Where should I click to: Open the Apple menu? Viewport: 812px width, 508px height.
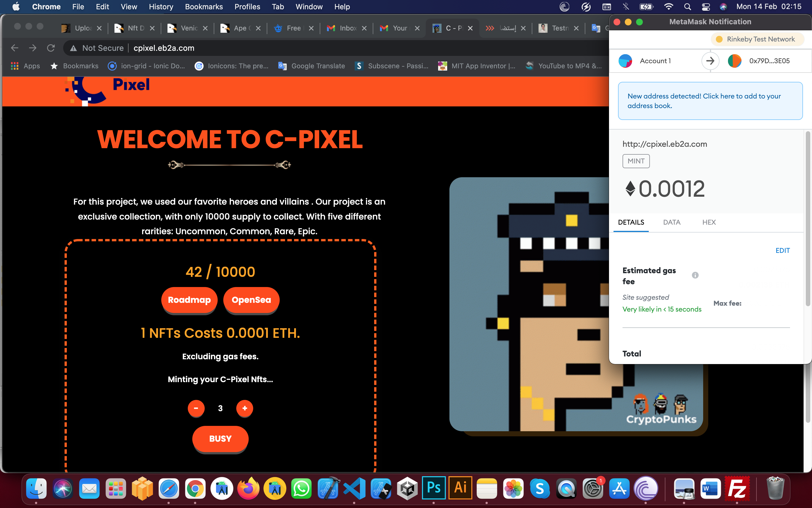(x=16, y=7)
